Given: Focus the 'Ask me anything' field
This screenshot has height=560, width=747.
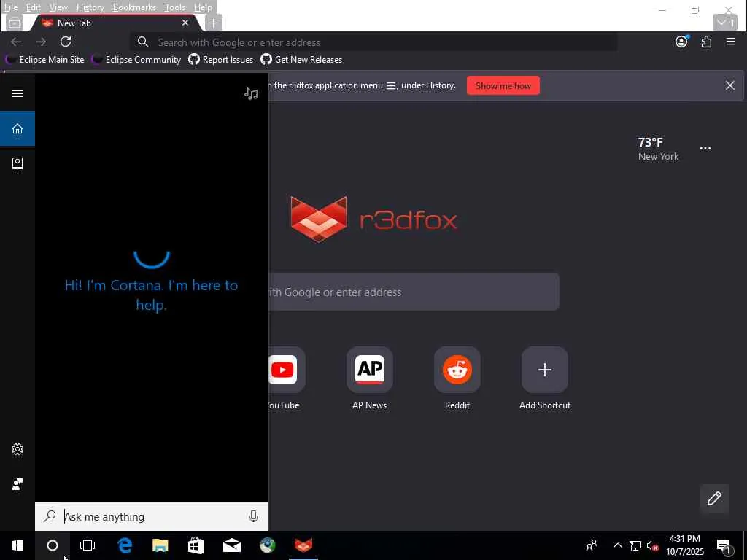Looking at the screenshot, I should (x=152, y=516).
